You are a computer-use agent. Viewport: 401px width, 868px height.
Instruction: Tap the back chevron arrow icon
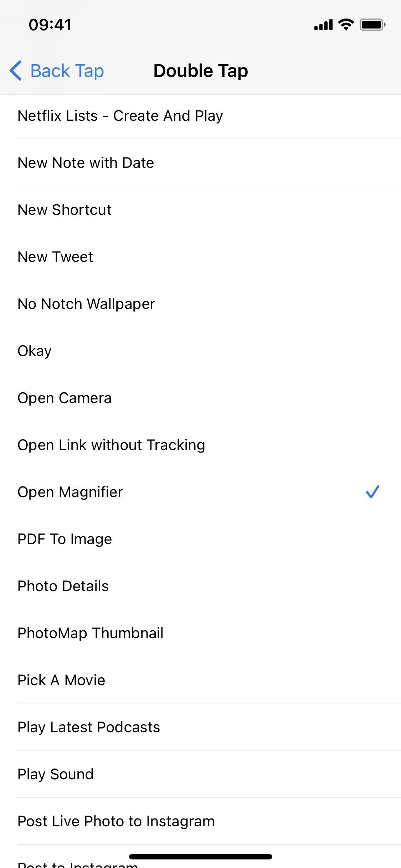point(16,71)
